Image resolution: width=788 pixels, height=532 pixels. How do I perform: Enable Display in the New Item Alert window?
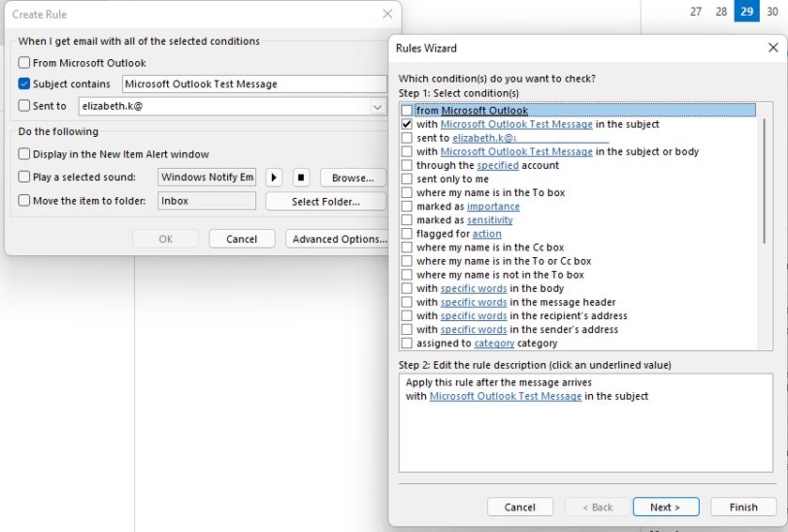pos(24,154)
